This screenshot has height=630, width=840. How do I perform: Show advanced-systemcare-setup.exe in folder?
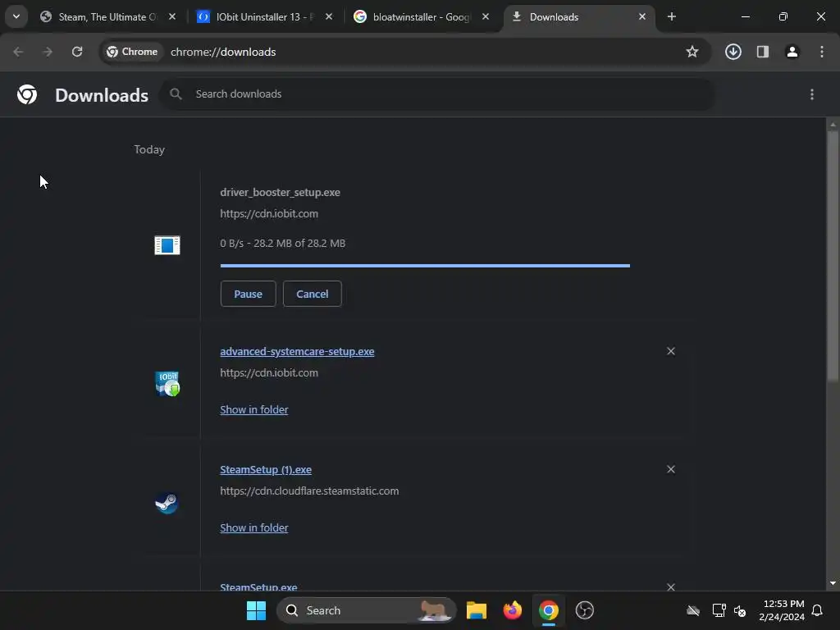tap(254, 409)
